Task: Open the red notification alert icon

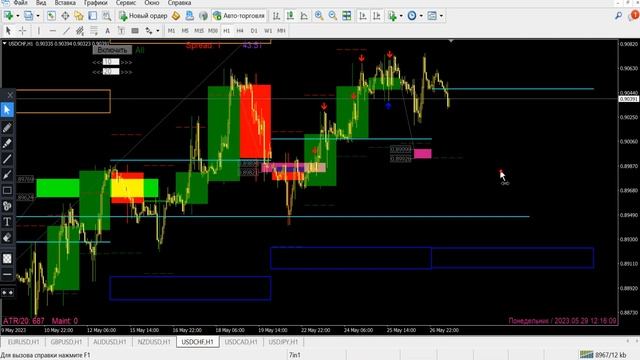Action: (634, 16)
